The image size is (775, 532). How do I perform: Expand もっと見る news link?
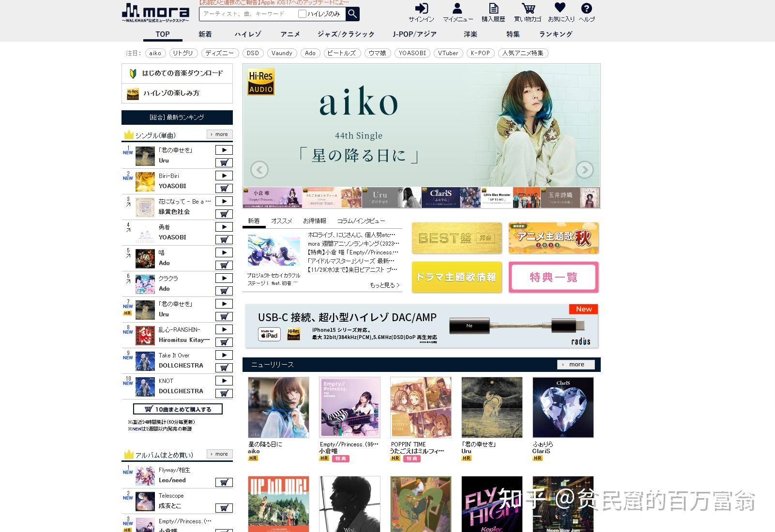(x=385, y=285)
